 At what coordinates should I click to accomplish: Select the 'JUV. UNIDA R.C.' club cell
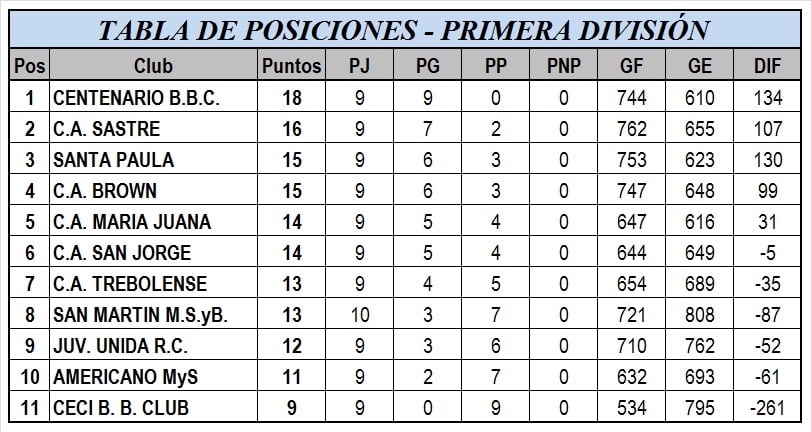coord(124,346)
